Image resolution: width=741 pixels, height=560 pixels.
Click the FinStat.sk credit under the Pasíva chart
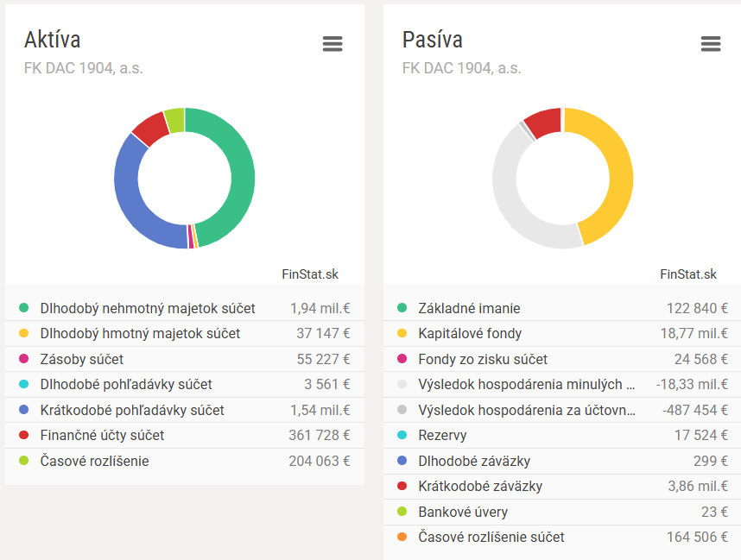coord(688,274)
